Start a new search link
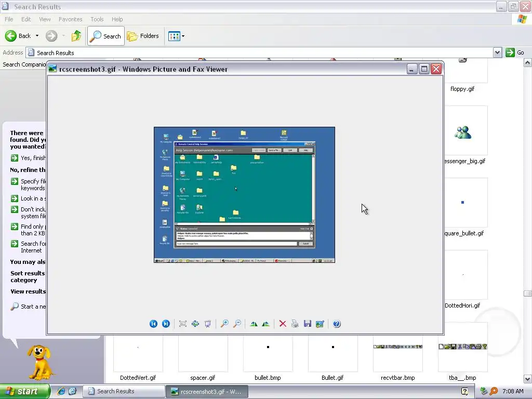Screen dimensions: 532x399 29,307
